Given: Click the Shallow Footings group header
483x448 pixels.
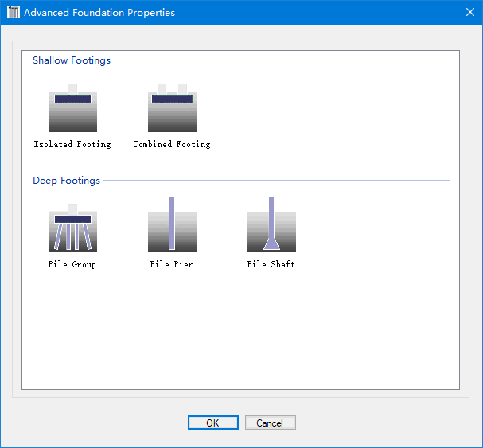Looking at the screenshot, I should click(72, 60).
